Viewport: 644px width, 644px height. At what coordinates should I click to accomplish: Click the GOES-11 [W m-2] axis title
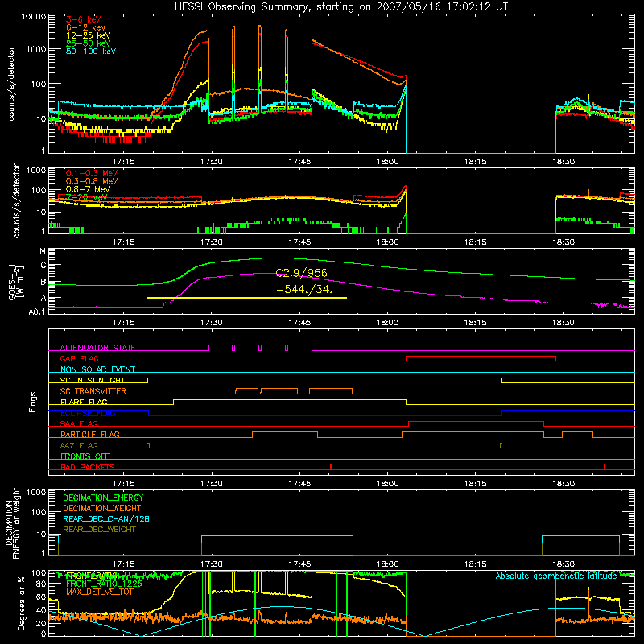16,283
